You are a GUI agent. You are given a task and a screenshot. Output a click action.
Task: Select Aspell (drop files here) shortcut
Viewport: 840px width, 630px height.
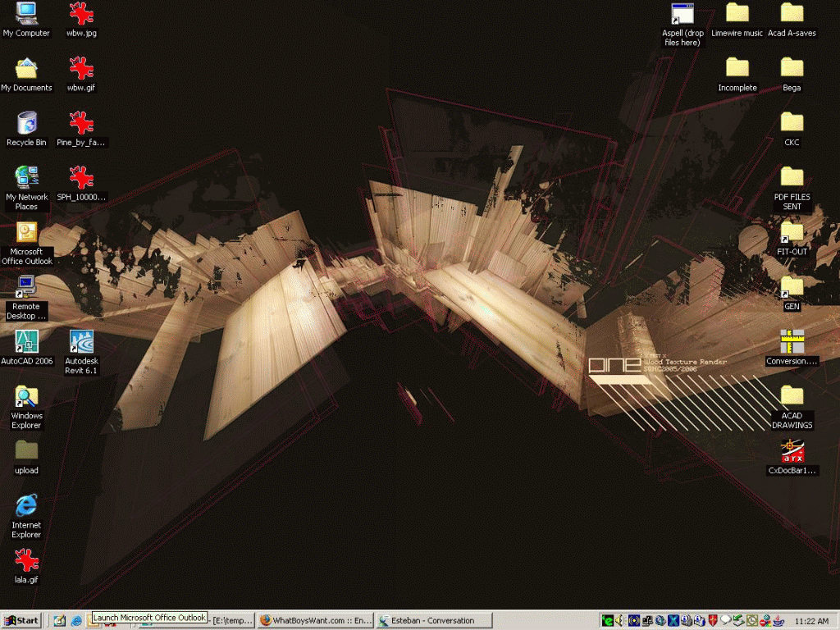click(x=682, y=25)
